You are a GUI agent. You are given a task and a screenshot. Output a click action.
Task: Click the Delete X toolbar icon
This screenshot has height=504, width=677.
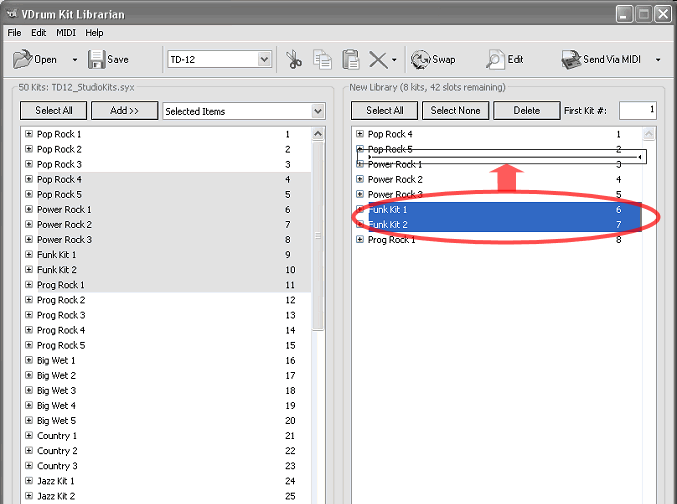pyautogui.click(x=377, y=60)
